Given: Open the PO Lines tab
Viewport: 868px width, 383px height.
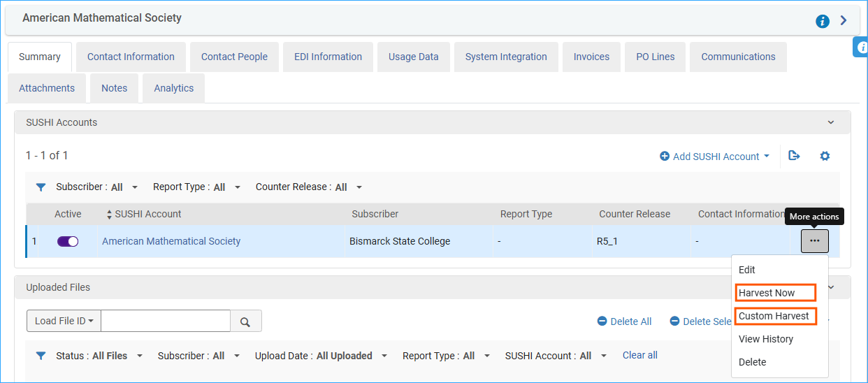Looking at the screenshot, I should click(656, 57).
